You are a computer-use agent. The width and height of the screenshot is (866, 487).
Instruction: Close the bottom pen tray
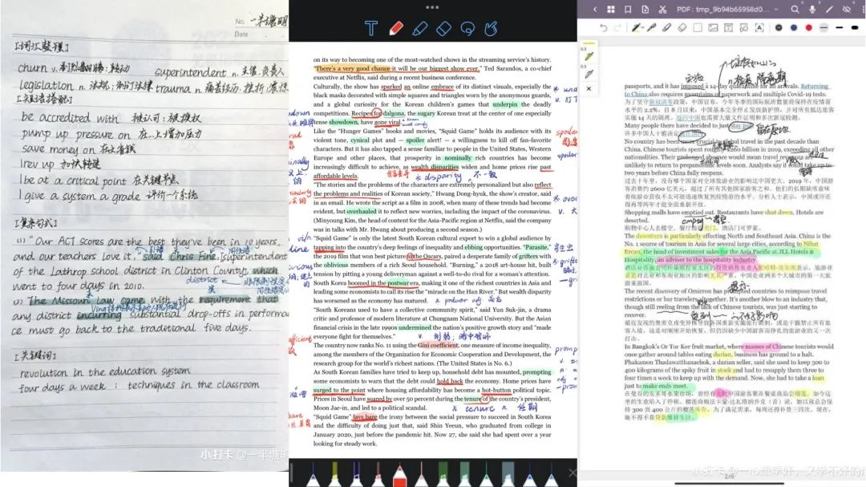(x=572, y=473)
